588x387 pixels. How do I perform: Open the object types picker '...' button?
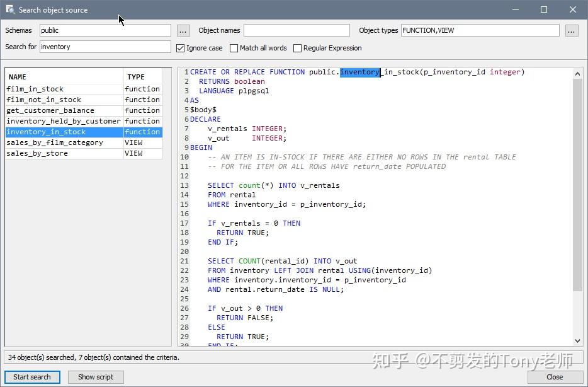click(570, 30)
